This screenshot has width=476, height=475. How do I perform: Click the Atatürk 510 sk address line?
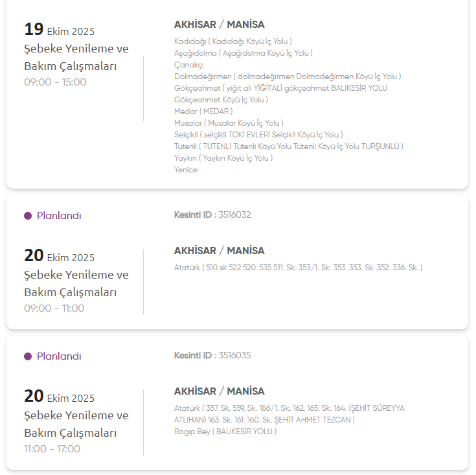pyautogui.click(x=298, y=267)
